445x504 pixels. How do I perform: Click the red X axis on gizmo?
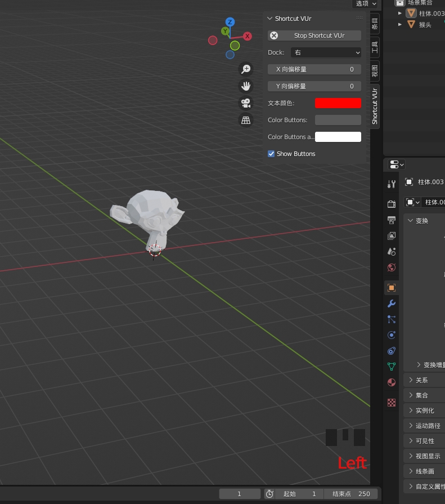pos(247,36)
